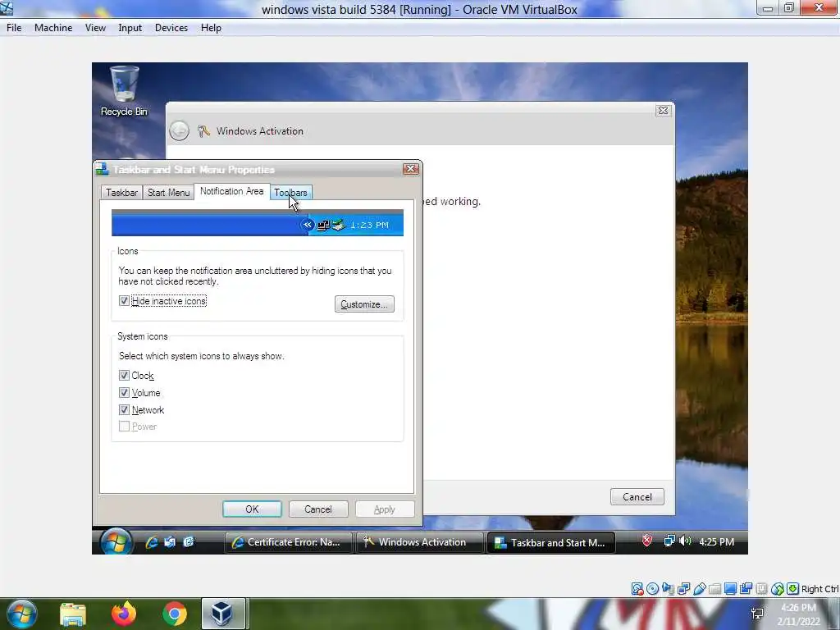The height and width of the screenshot is (630, 840).
Task: Switch to the Start Menu tab
Action: click(168, 192)
